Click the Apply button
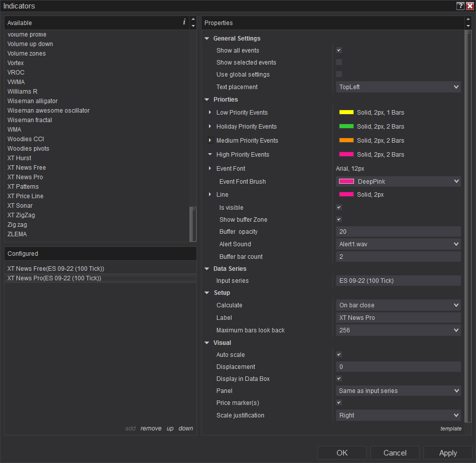 coord(448,452)
